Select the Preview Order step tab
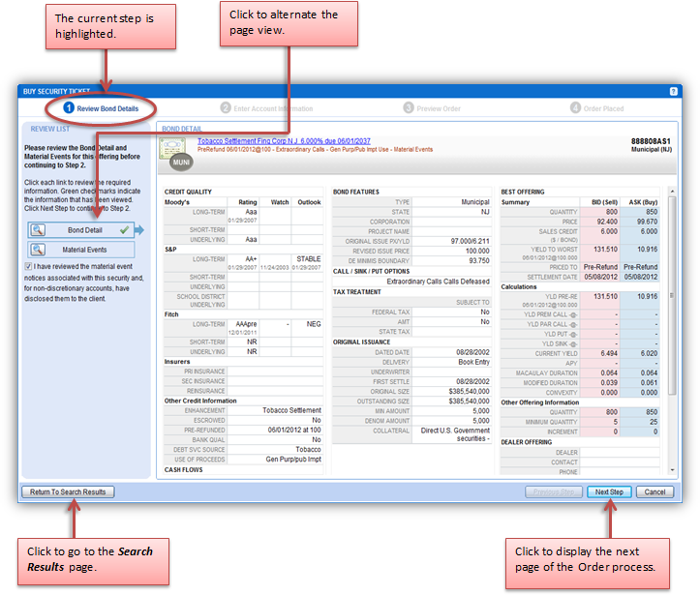Viewport: 700px width, 595px height. tap(438, 108)
